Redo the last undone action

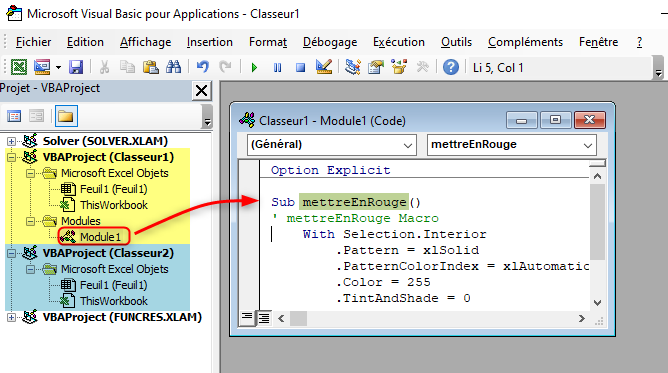tap(225, 67)
